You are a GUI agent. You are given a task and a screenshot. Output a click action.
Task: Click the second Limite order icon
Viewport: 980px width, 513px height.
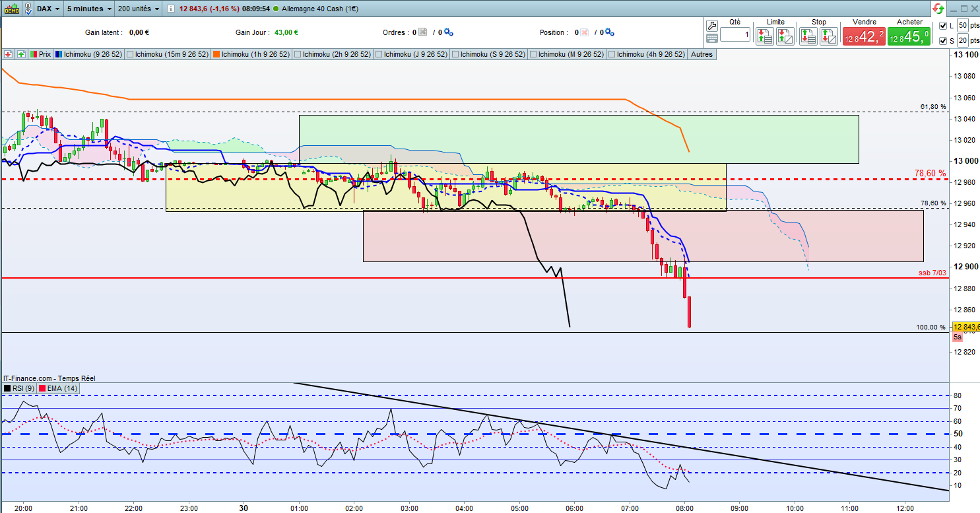click(x=785, y=36)
